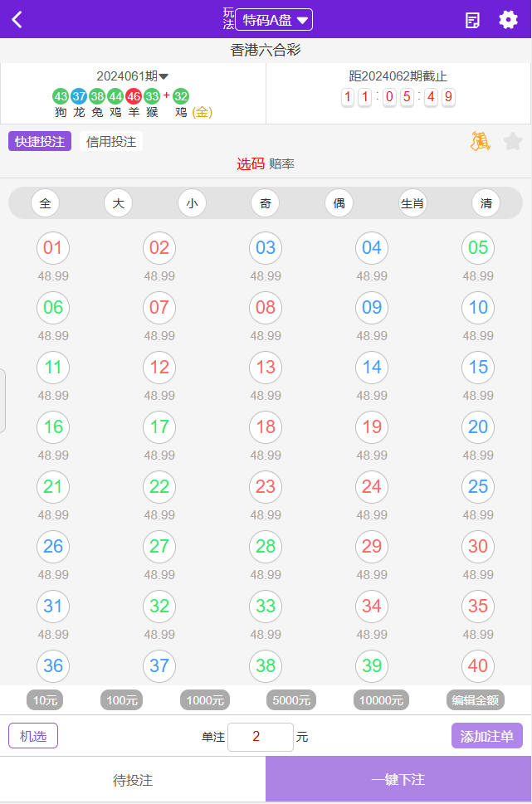Viewport: 532px width, 804px height.
Task: Open the 待投注 pending bets tab
Action: point(133,779)
